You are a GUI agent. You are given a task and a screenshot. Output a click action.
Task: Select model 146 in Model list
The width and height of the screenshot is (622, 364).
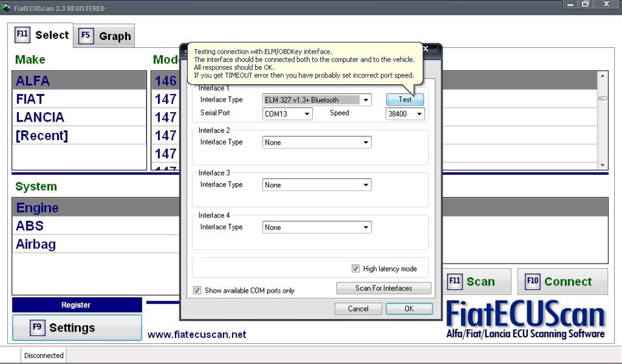[x=166, y=81]
